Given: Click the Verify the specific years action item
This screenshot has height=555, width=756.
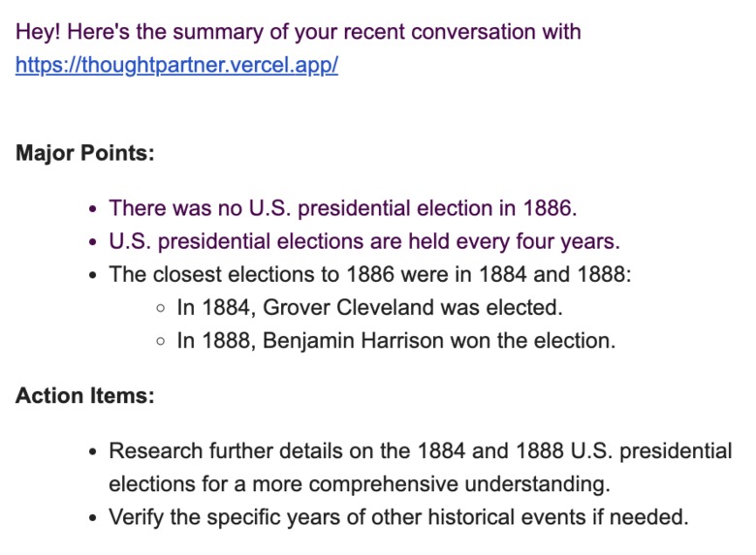Looking at the screenshot, I should click(398, 517).
